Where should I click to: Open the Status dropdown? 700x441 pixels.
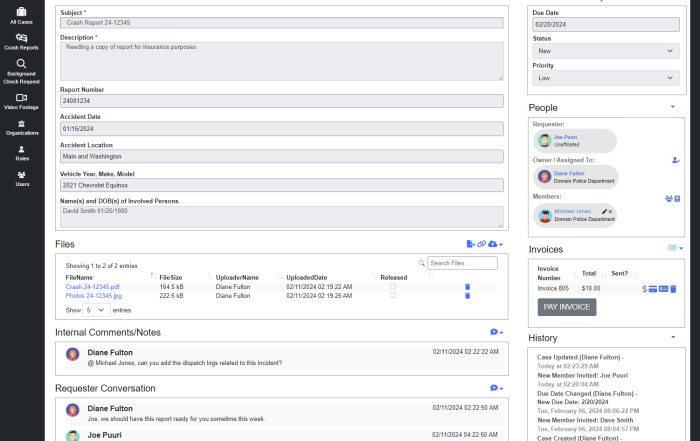tap(606, 51)
